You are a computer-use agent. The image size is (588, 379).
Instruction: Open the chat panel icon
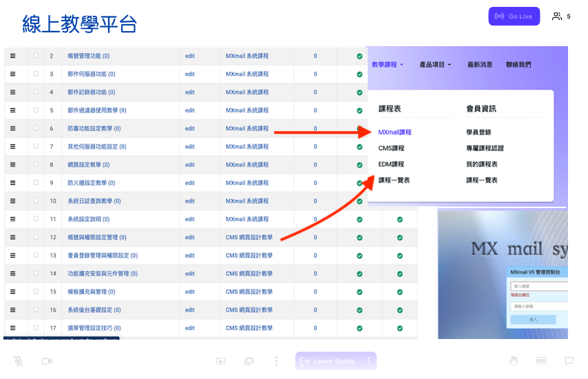click(x=569, y=361)
